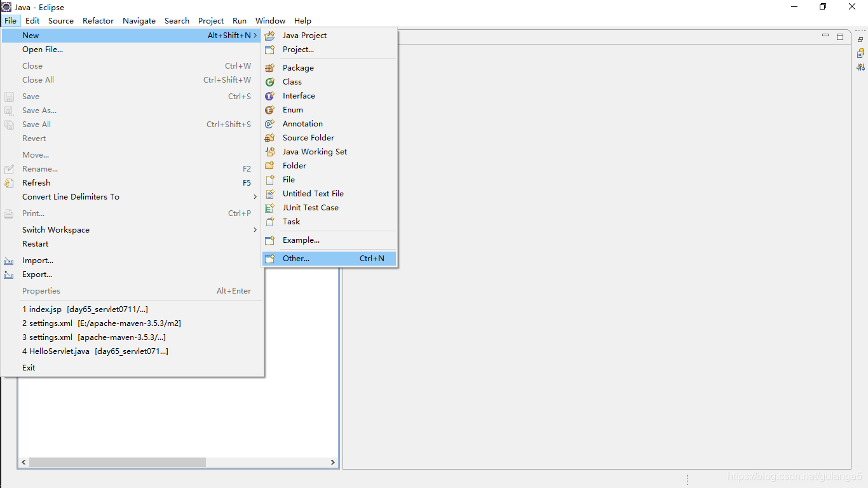The image size is (868, 488).
Task: Open the Search menu
Action: point(177,20)
